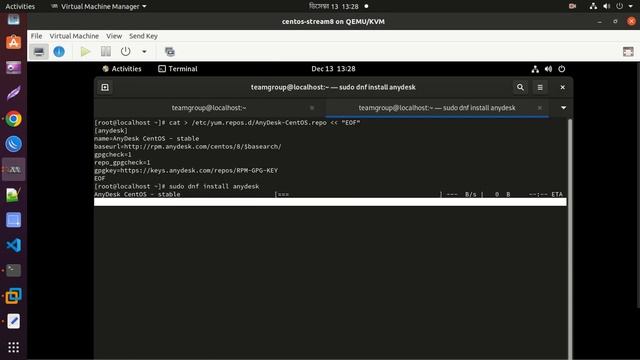Close the first terminal tab
This screenshot has height=360, width=640.
coord(312,108)
